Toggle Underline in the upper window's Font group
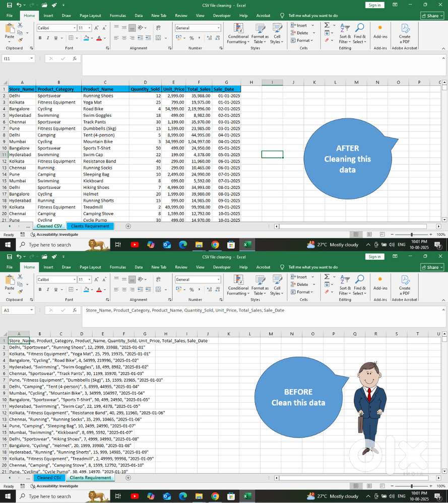 (55, 38)
